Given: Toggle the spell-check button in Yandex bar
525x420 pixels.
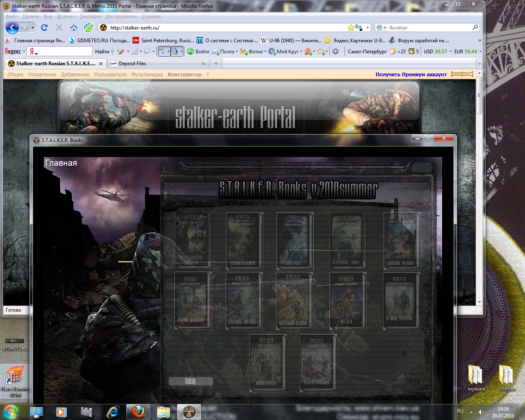Looking at the screenshot, I should (x=162, y=52).
